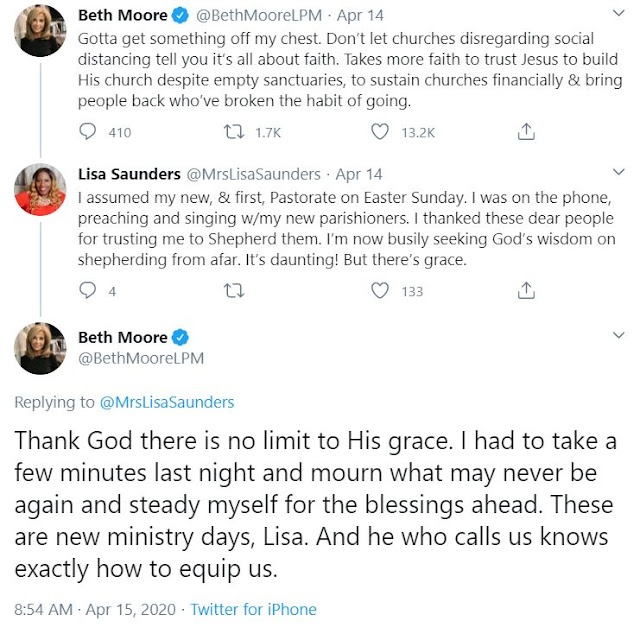Share Beth Moore's first tweet
Screen dimensions: 640x634
pyautogui.click(x=525, y=131)
